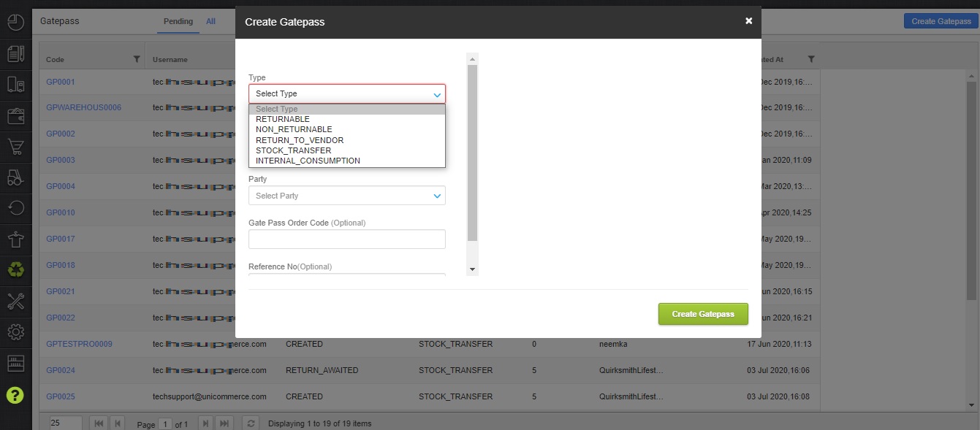This screenshot has height=430, width=980.
Task: Click the forklift sidebar icon
Action: [x=16, y=177]
